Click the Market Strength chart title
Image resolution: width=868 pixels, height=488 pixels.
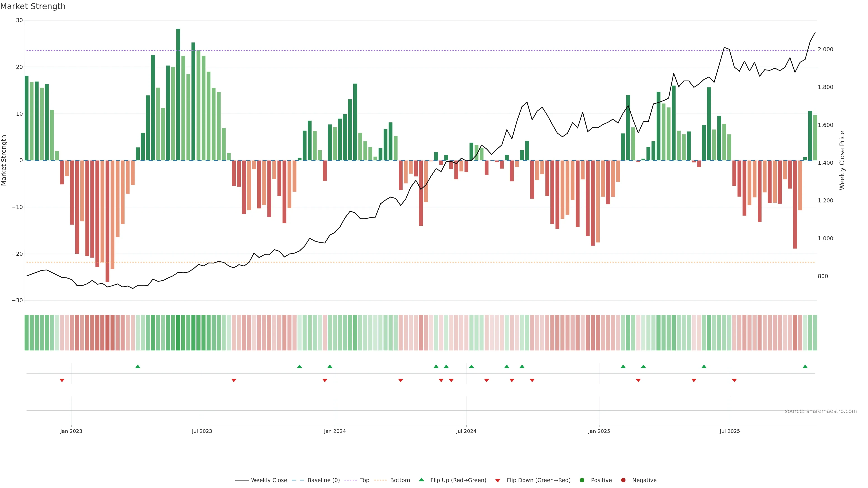pos(33,6)
